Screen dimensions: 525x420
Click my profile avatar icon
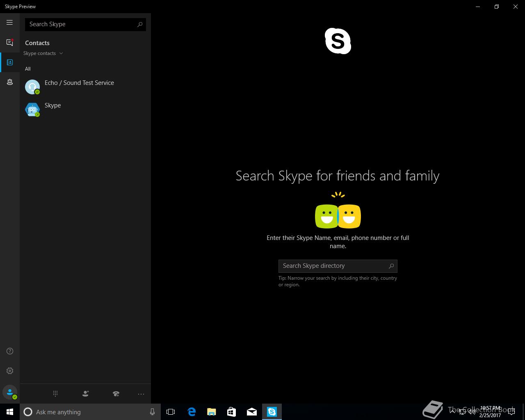(10, 393)
